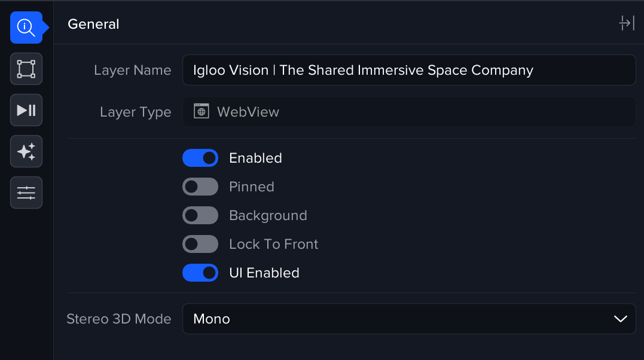This screenshot has height=360, width=644.
Task: Click the chevron arrow of the Mono dropdown
Action: tap(620, 319)
